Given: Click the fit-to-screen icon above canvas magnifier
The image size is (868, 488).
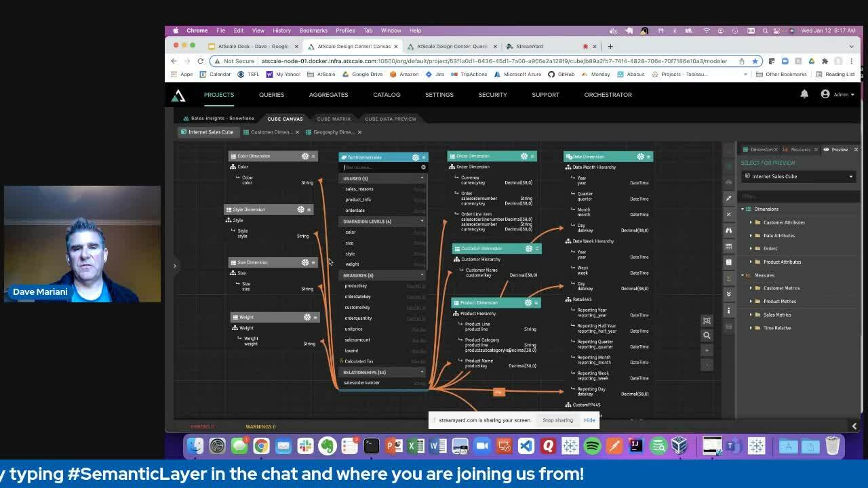Looking at the screenshot, I should click(x=707, y=321).
